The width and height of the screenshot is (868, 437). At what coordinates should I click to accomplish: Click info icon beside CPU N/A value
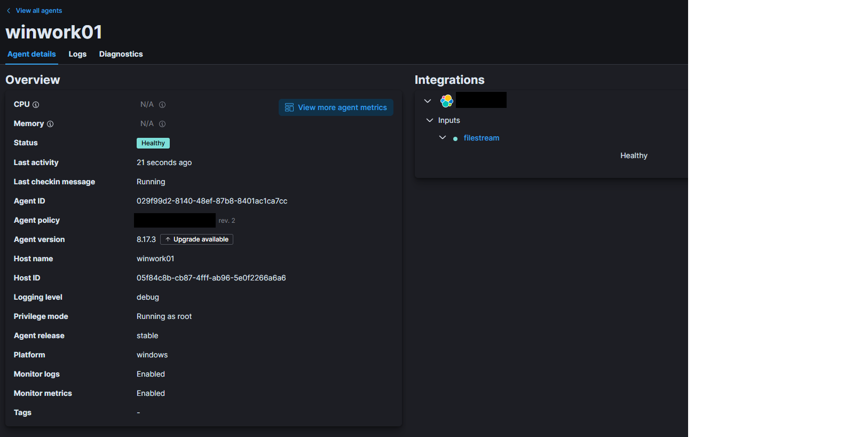(x=162, y=105)
